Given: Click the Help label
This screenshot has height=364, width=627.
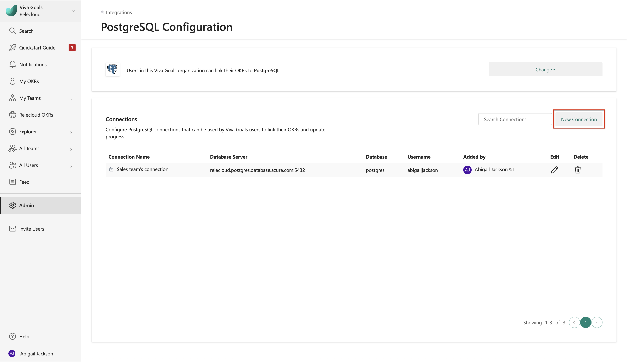Looking at the screenshot, I should (x=24, y=336).
